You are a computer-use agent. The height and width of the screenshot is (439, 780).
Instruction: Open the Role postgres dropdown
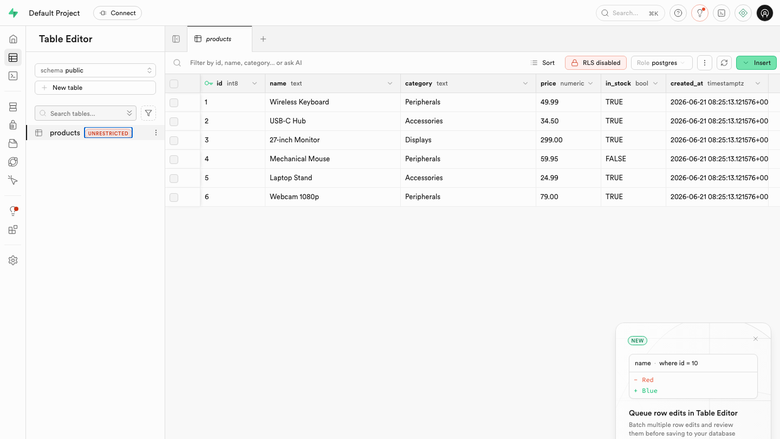[x=662, y=63]
